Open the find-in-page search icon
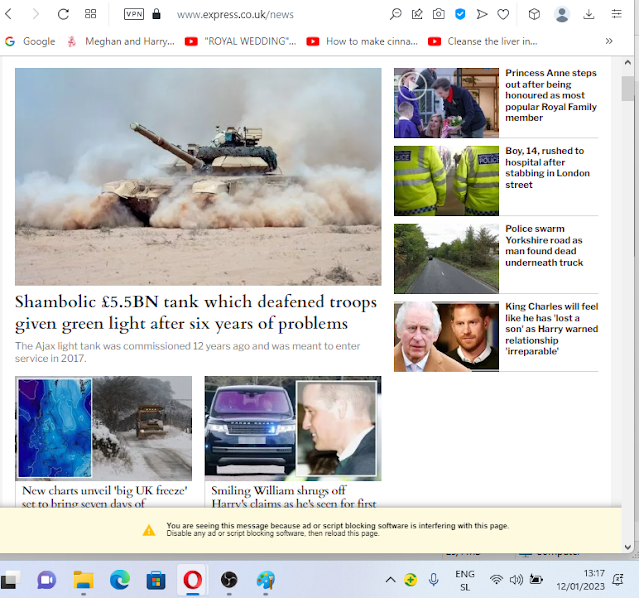Image resolution: width=639 pixels, height=598 pixels. click(x=395, y=14)
